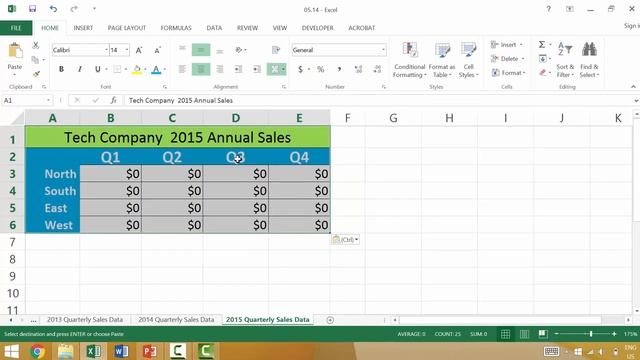Toggle Bold formatting
The image size is (640, 360).
coord(61,69)
